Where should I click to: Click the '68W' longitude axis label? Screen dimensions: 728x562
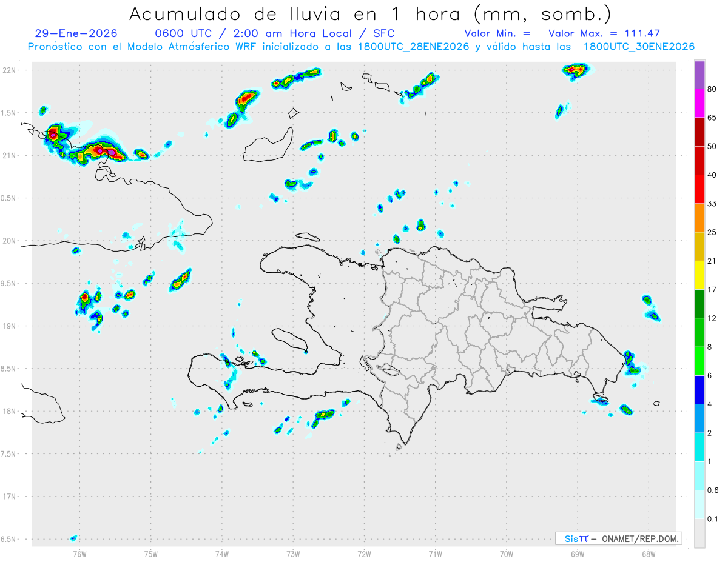pos(648,553)
